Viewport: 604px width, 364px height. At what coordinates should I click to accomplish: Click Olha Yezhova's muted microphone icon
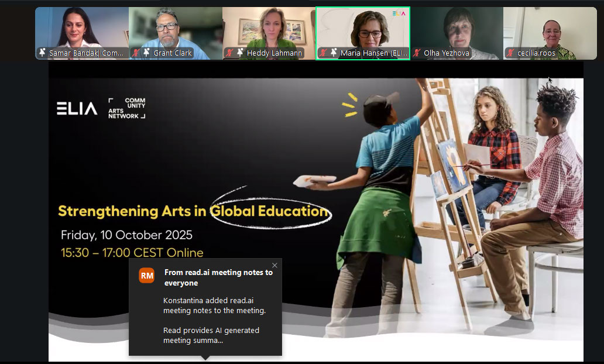pos(417,53)
